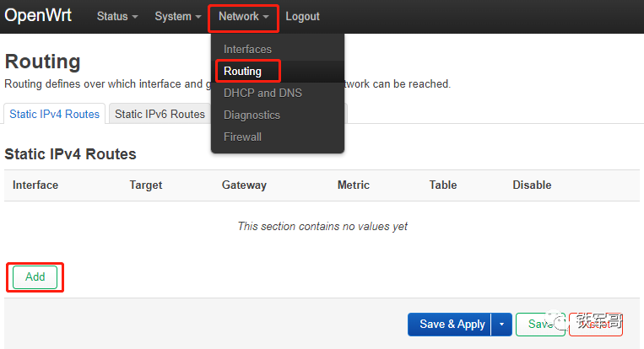Switch to Static IPv6 Routes tab
The image size is (644, 349).
(160, 114)
